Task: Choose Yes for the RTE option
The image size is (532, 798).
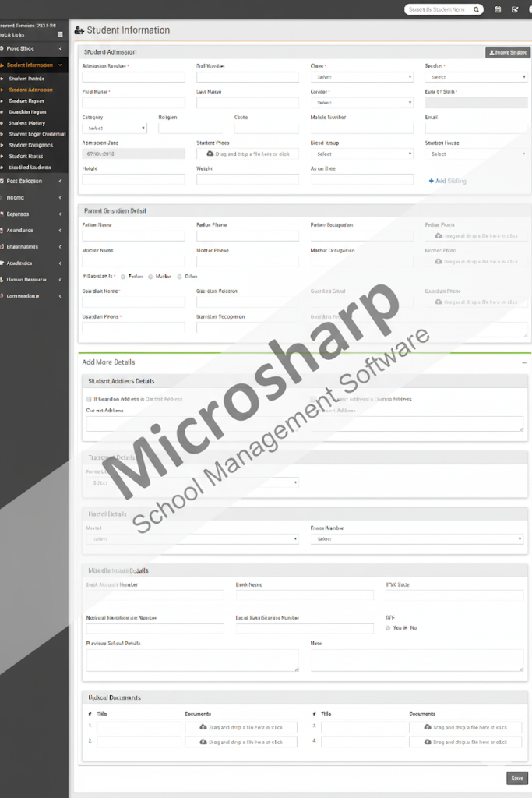Action: click(388, 627)
